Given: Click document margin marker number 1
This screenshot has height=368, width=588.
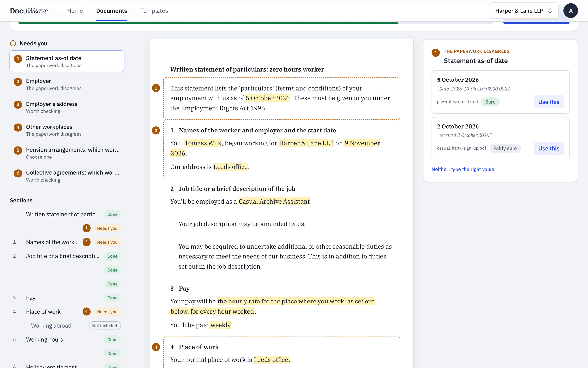Looking at the screenshot, I should (x=156, y=88).
